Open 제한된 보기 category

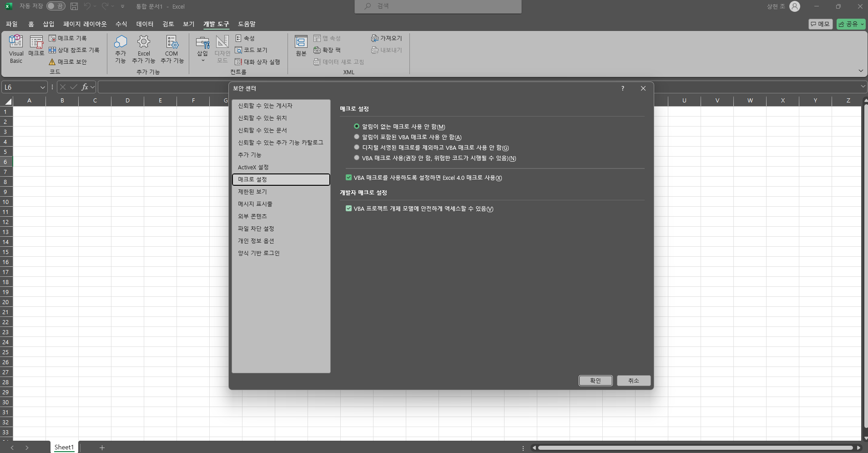pos(281,192)
